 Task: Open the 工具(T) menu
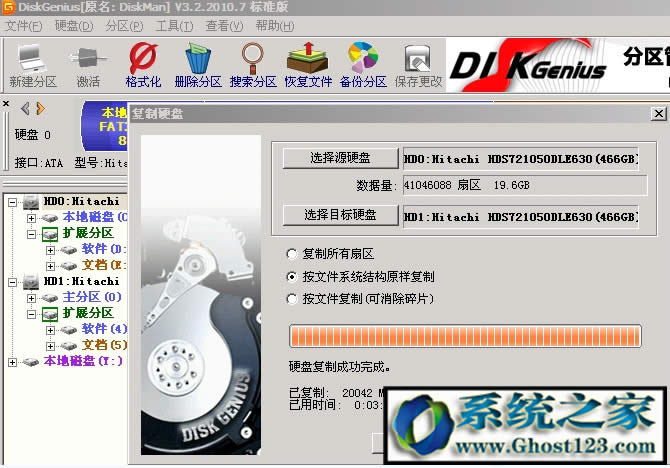point(174,25)
